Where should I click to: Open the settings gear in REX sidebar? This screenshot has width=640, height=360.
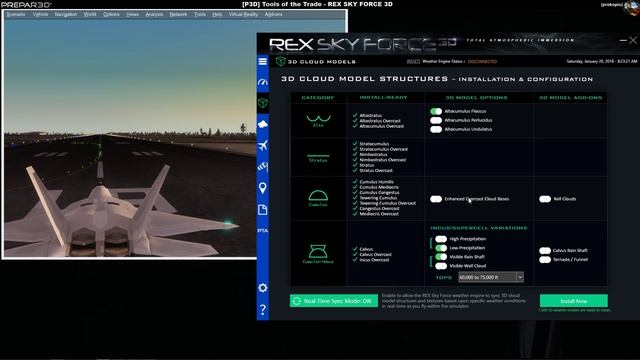pos(262,288)
